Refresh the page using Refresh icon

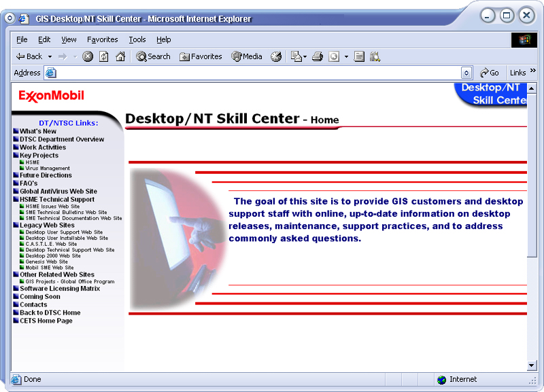104,56
